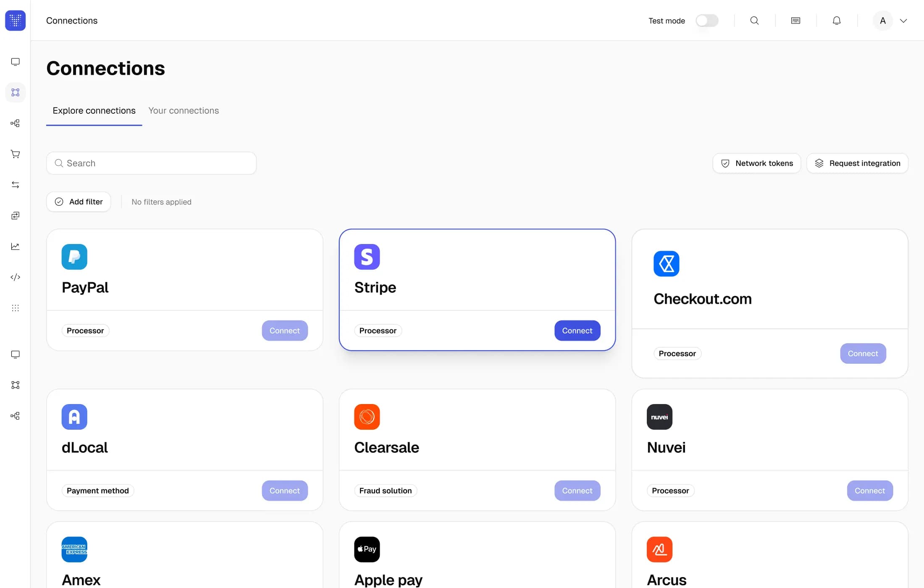924x588 pixels.
Task: Click the lower connections icon in sidebar
Action: point(15,385)
